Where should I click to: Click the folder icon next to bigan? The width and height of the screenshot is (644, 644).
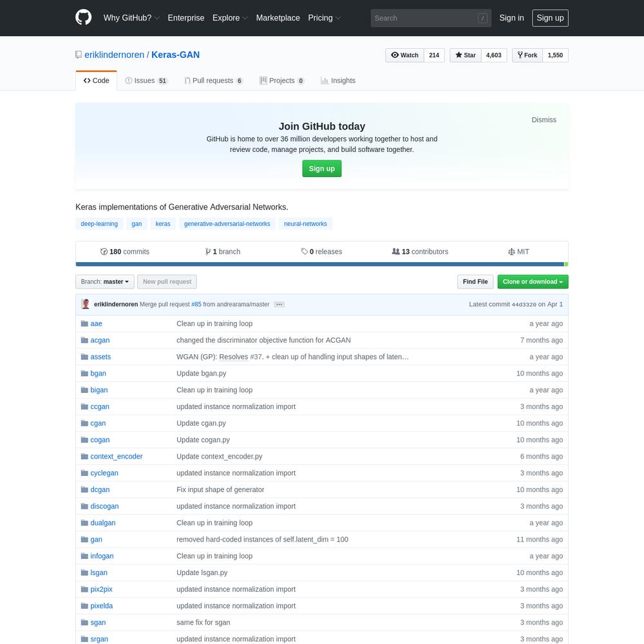(84, 390)
